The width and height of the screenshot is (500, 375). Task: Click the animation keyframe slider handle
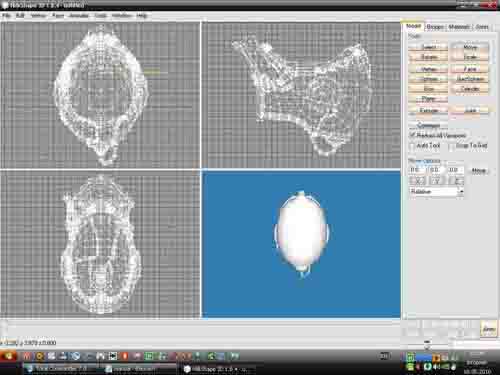click(4, 328)
